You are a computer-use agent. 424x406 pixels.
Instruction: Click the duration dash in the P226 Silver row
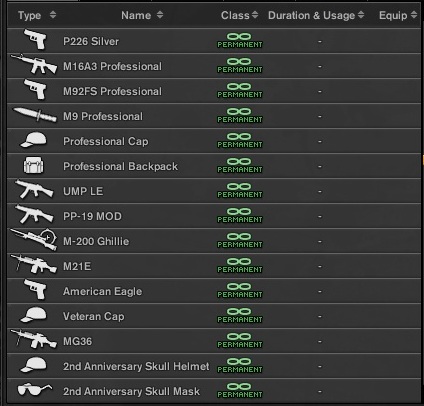tap(320, 41)
